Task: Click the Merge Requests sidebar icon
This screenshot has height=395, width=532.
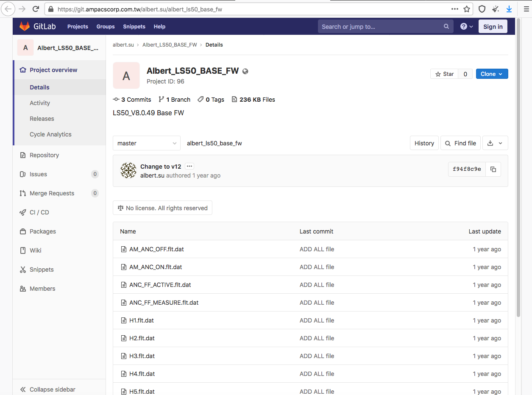Action: (x=23, y=193)
